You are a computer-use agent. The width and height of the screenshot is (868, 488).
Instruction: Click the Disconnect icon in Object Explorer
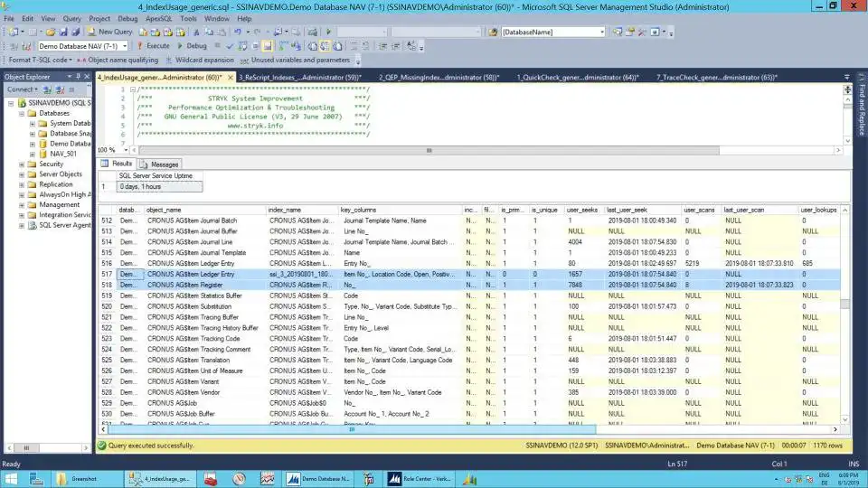coord(60,89)
